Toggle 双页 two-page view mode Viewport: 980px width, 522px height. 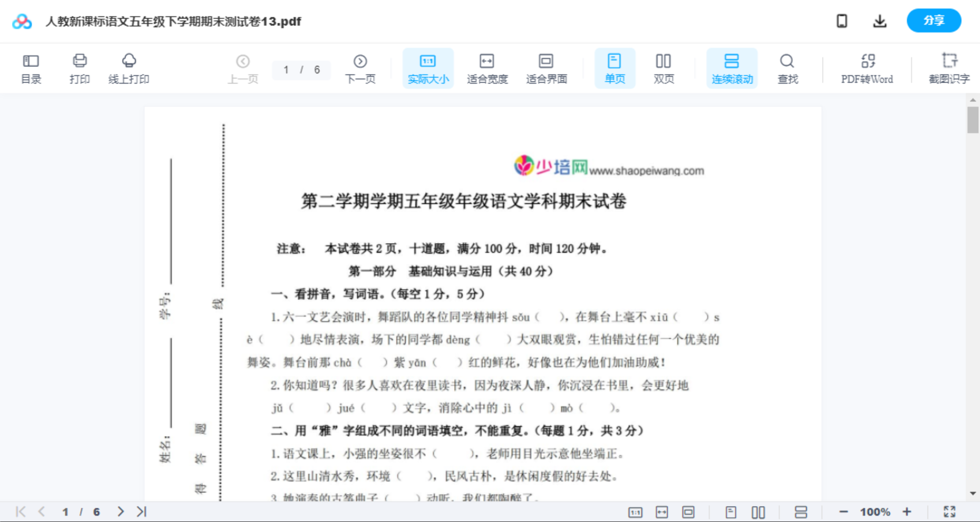tap(664, 68)
